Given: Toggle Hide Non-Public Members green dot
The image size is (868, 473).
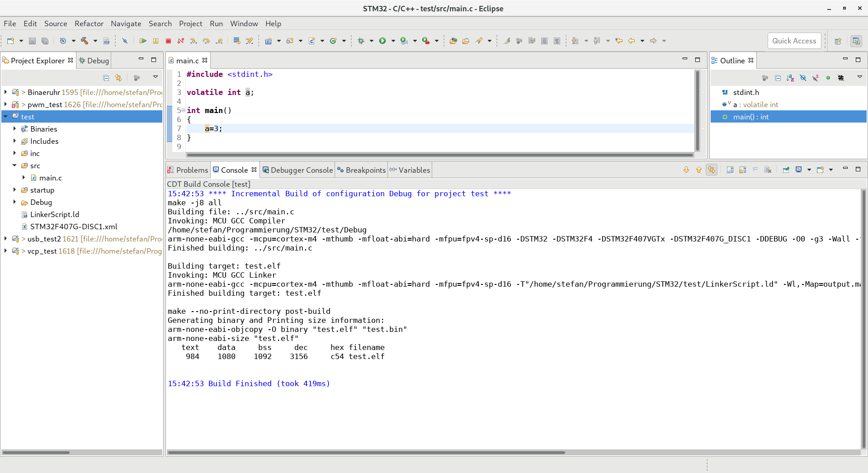Looking at the screenshot, I should point(828,78).
